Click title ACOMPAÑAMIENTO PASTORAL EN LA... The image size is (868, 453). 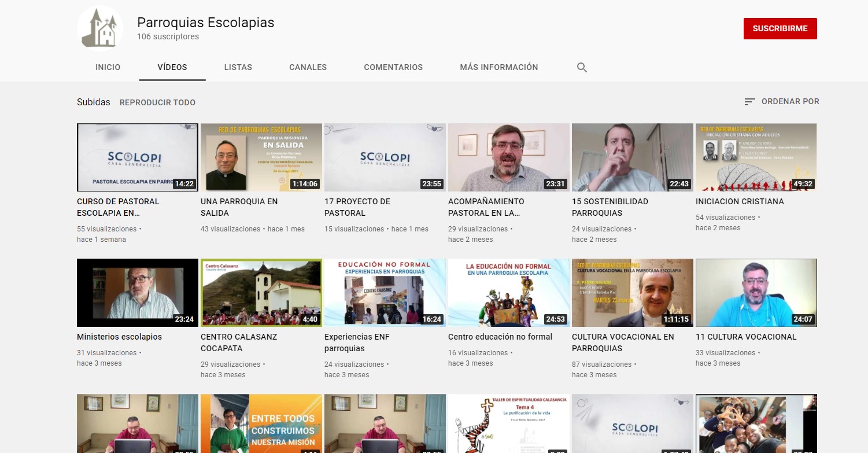coord(486,207)
